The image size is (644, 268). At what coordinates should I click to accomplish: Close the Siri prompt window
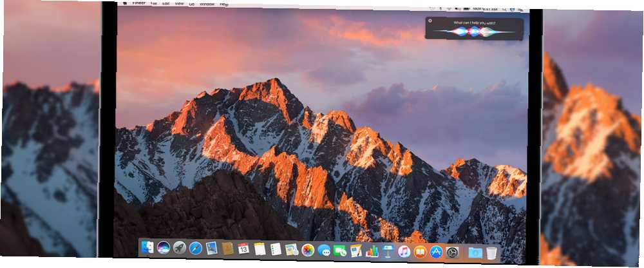tap(430, 21)
